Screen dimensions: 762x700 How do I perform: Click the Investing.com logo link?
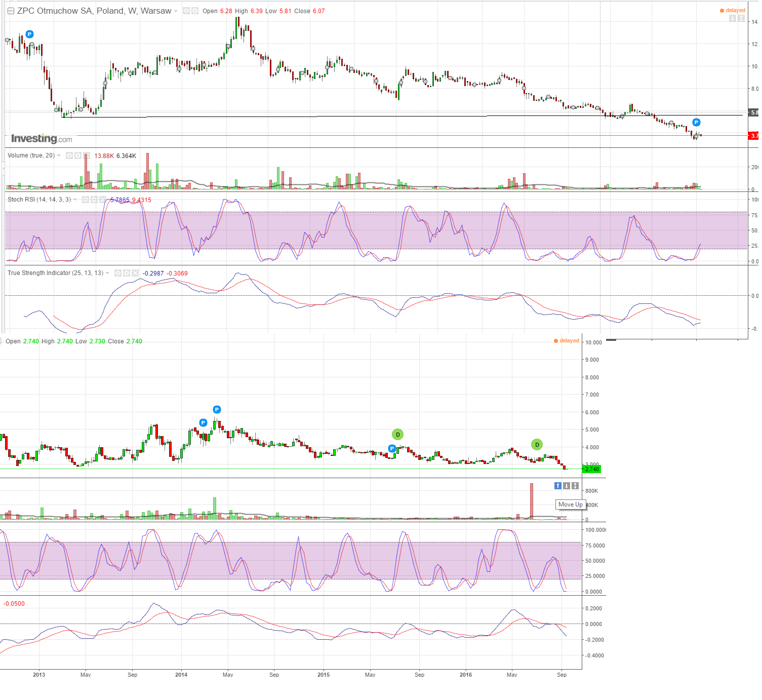click(42, 139)
